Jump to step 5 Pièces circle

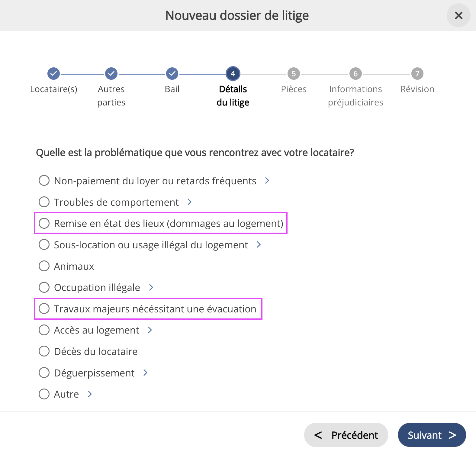pyautogui.click(x=294, y=73)
